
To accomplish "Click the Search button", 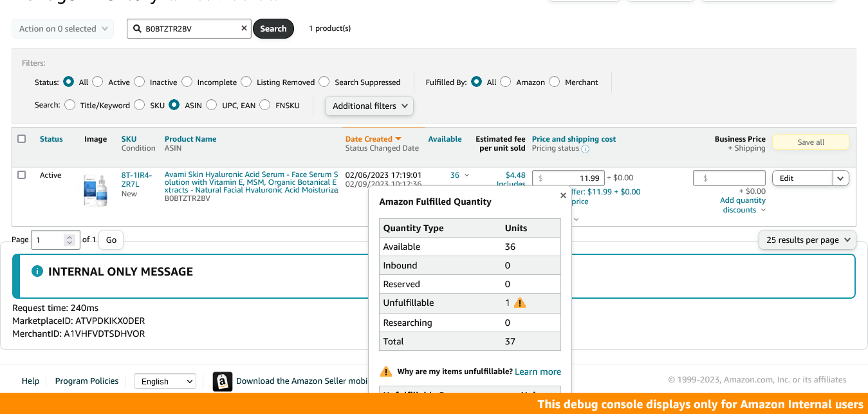I will click(x=273, y=28).
